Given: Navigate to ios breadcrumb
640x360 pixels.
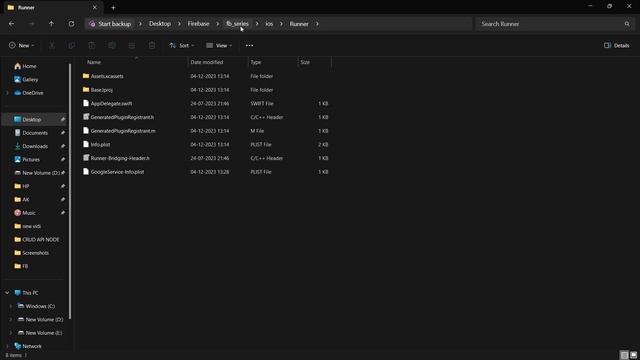Looking at the screenshot, I should [269, 24].
